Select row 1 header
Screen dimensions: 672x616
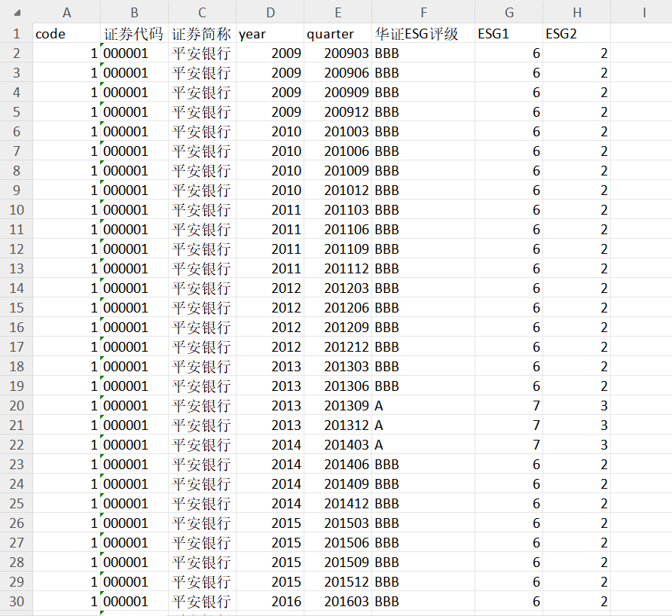click(17, 33)
